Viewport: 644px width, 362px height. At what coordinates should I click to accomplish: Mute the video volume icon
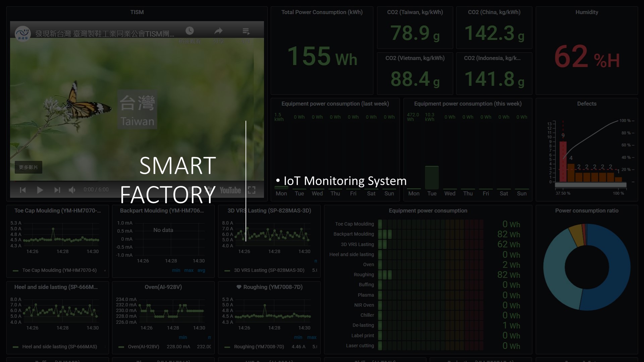(72, 190)
